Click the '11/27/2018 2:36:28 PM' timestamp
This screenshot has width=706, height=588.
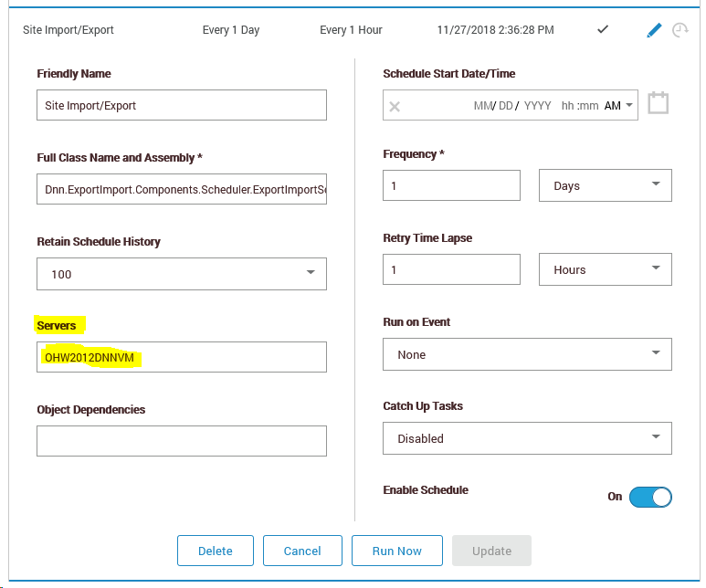click(x=495, y=30)
